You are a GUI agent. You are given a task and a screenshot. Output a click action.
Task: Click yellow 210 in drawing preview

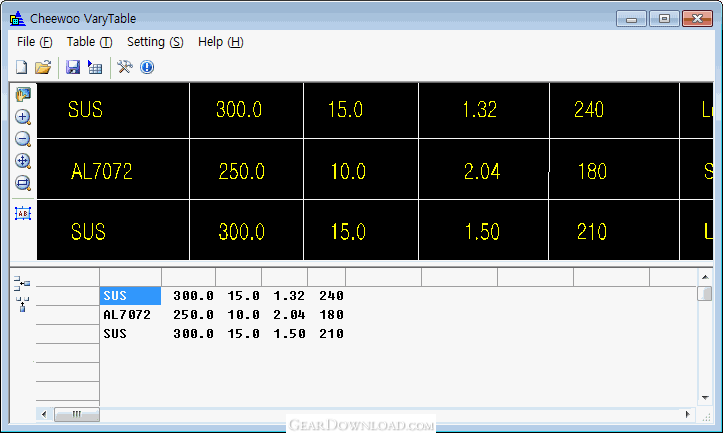point(592,232)
